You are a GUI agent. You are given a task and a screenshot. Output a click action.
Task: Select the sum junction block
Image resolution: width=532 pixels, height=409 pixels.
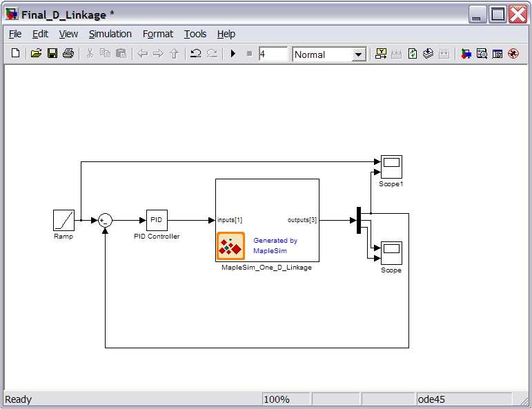[105, 220]
